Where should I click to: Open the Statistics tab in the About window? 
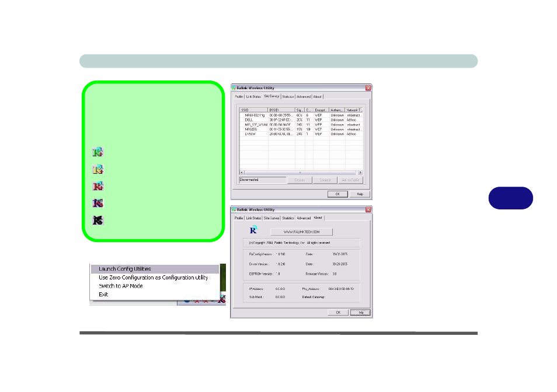coord(288,218)
